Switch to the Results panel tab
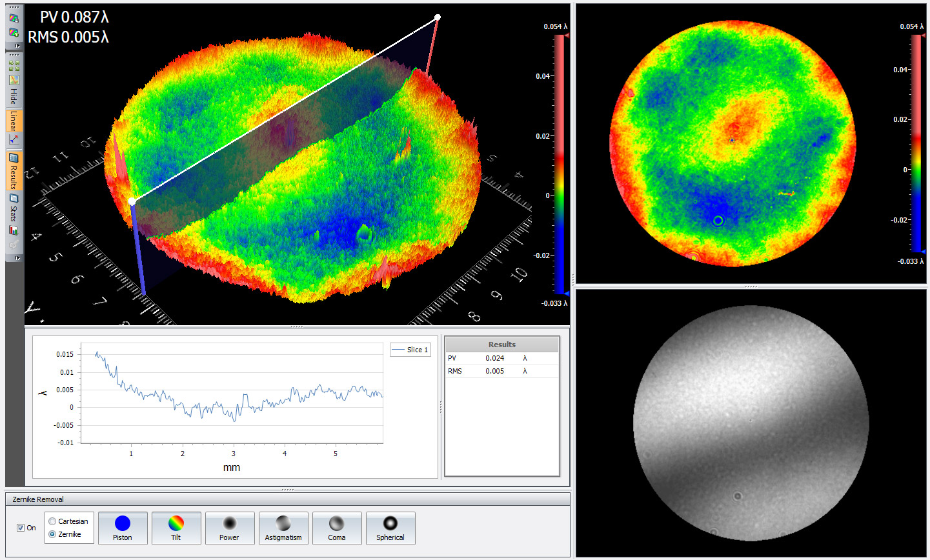 (13, 171)
